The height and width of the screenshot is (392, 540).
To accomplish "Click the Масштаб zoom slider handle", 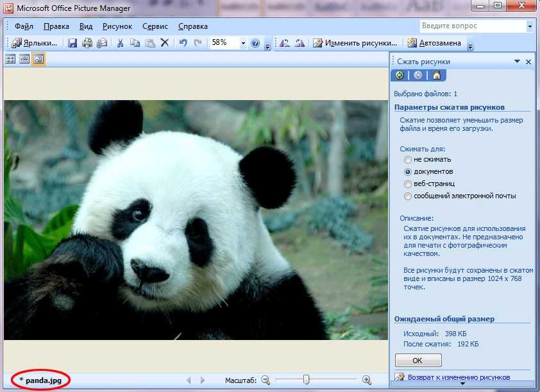I will (x=307, y=380).
